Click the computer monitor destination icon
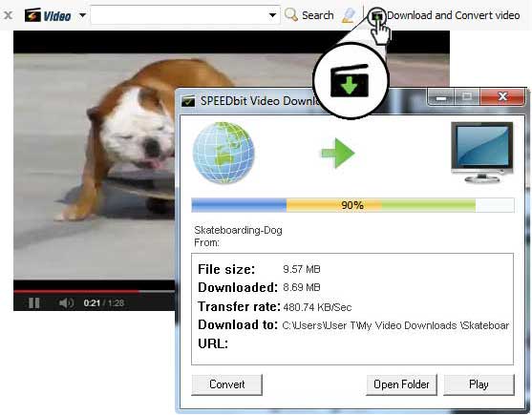The width and height of the screenshot is (532, 415). tap(481, 153)
